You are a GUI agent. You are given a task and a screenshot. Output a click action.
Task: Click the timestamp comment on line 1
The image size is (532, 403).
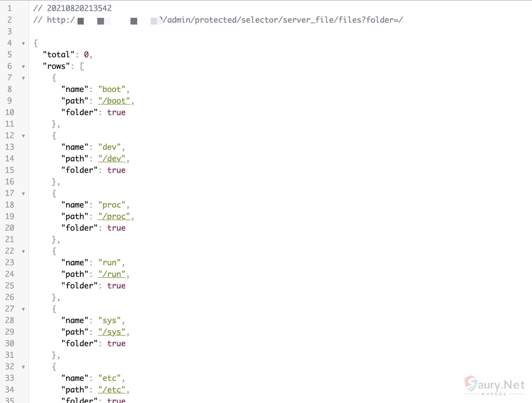click(x=72, y=8)
